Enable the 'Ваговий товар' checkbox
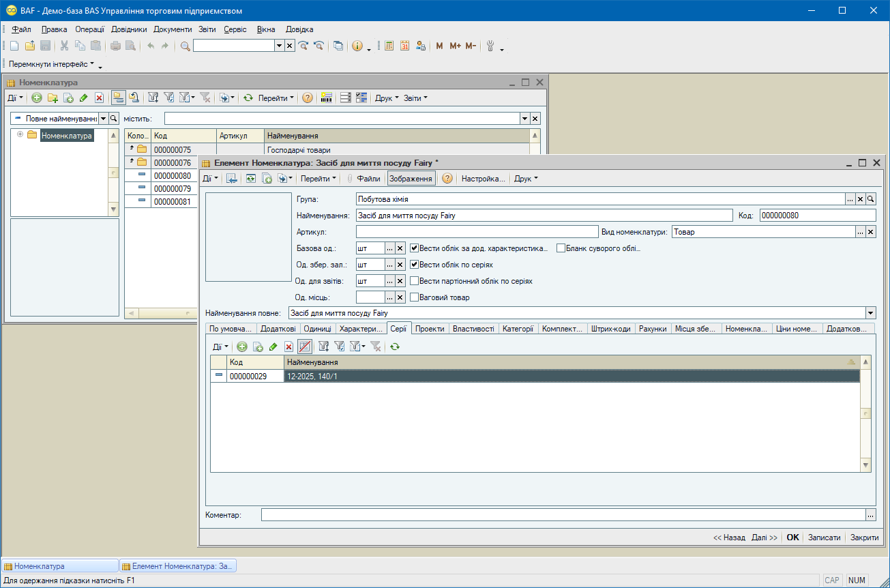 tap(414, 297)
